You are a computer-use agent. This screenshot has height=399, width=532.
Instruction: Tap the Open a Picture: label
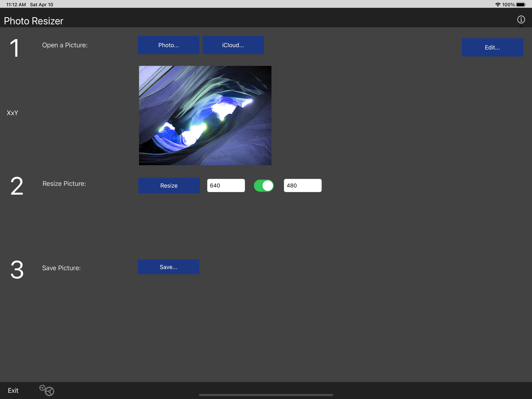[x=65, y=45]
